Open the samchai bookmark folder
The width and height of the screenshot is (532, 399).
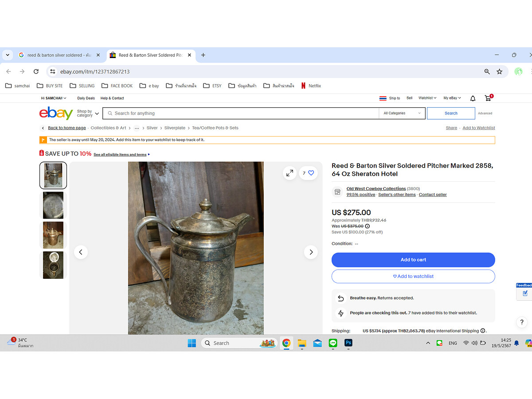point(18,86)
